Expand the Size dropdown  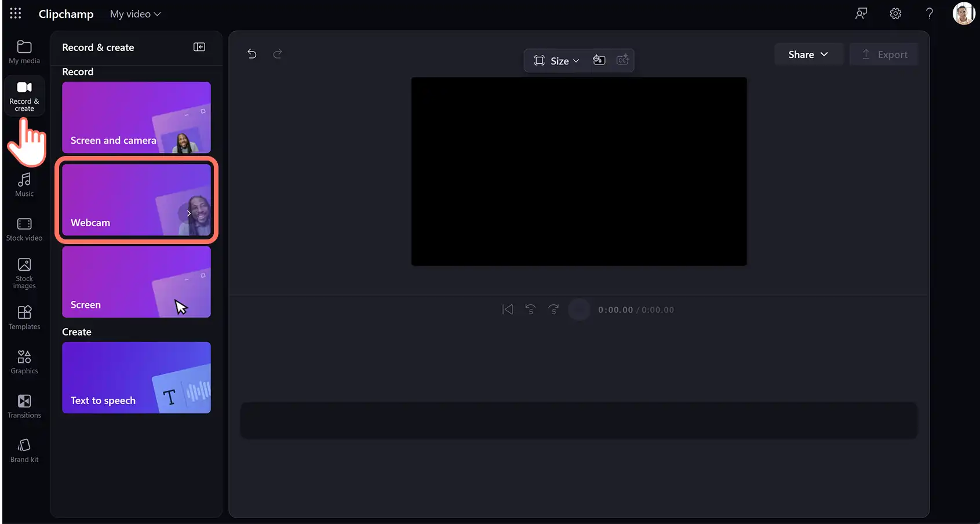tap(556, 61)
